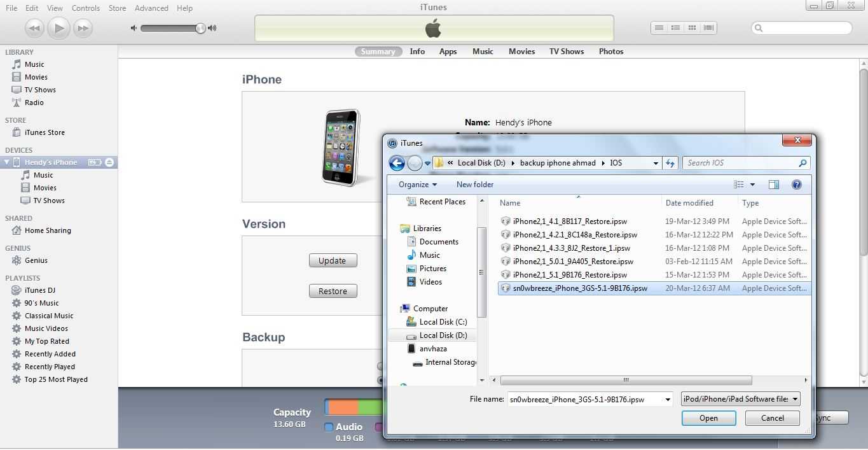The height and width of the screenshot is (450, 868).
Task: Open the File name dropdown arrow
Action: (x=668, y=400)
